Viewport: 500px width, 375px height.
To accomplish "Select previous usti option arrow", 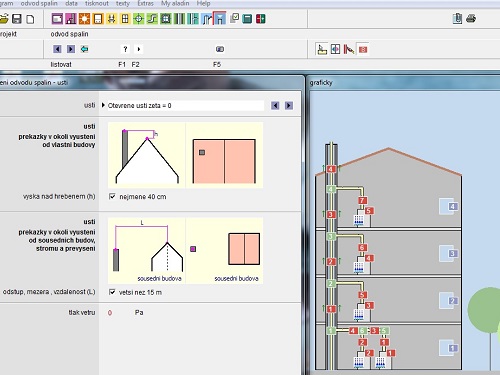I will (x=275, y=106).
